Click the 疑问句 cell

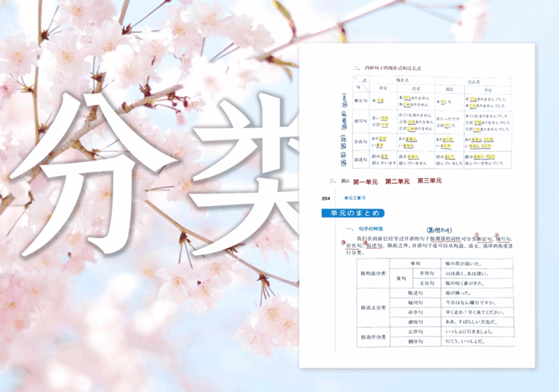click(x=415, y=303)
